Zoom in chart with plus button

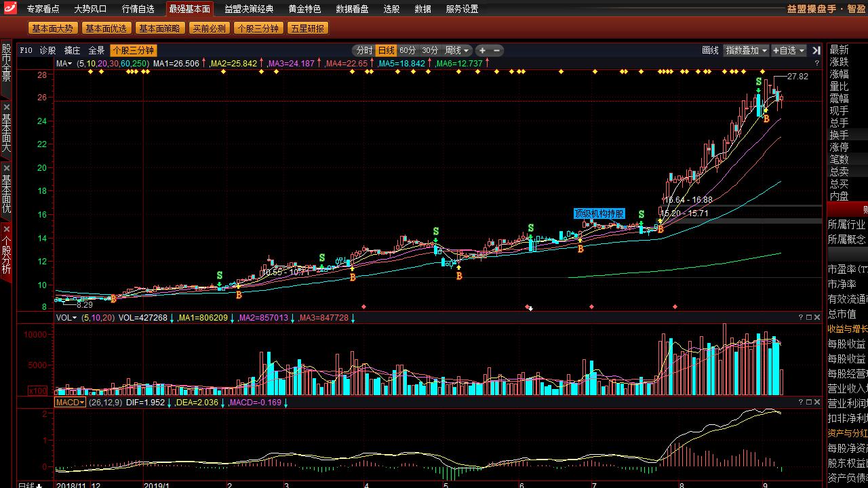coord(482,50)
